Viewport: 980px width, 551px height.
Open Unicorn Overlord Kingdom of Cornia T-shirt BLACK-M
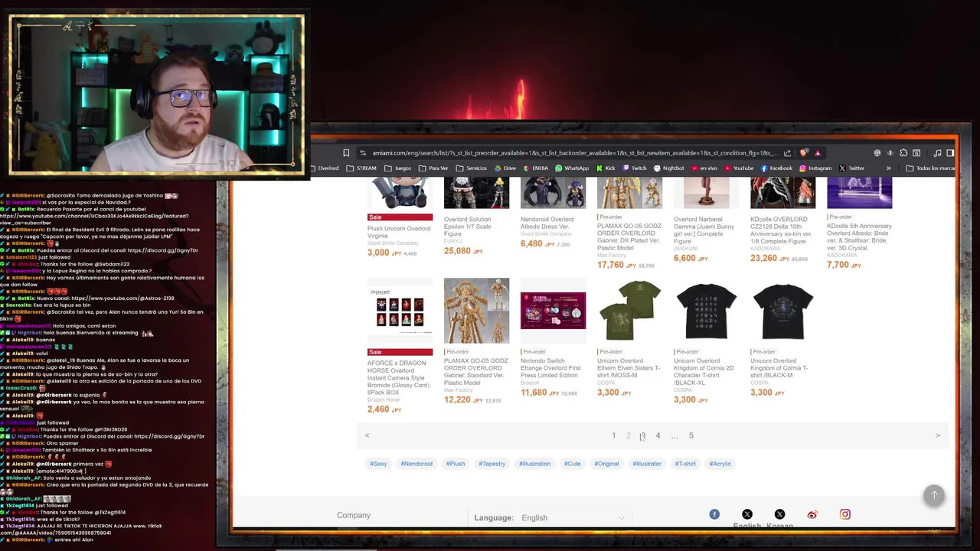(779, 368)
